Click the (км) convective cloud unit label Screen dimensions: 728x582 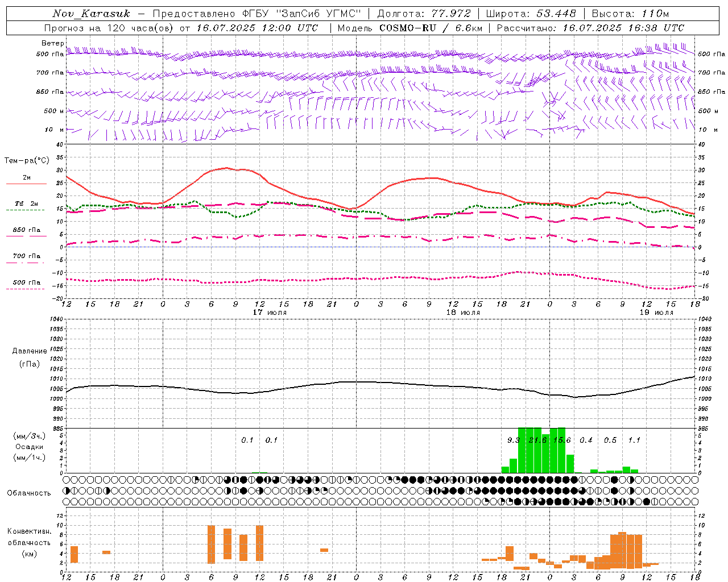(30, 554)
